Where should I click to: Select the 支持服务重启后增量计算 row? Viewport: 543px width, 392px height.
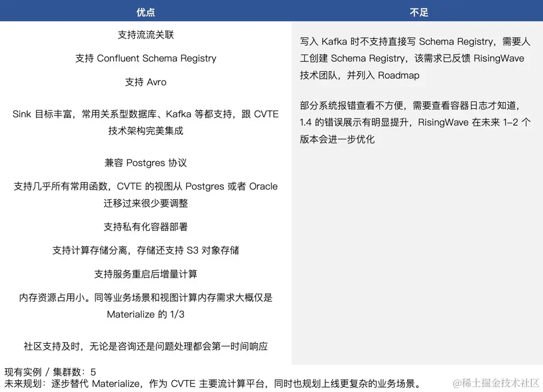(x=146, y=274)
